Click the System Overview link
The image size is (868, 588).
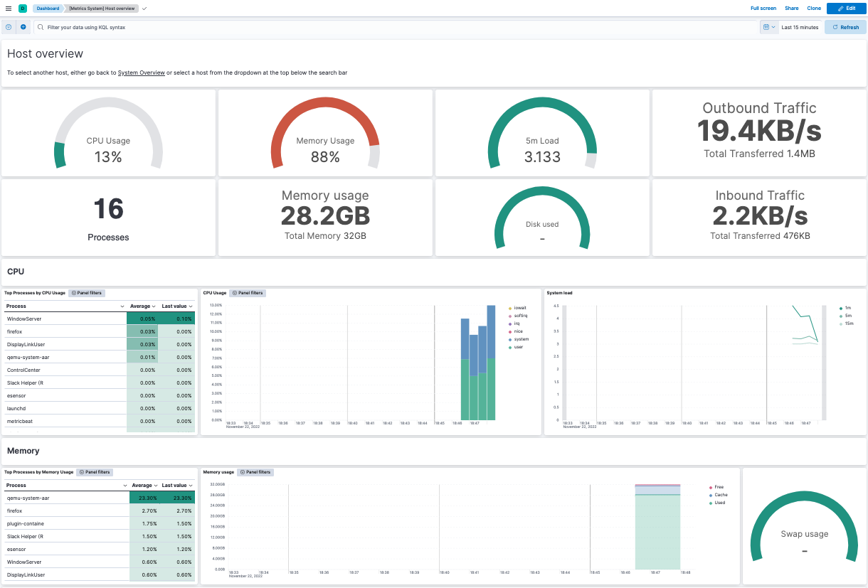[x=141, y=72]
